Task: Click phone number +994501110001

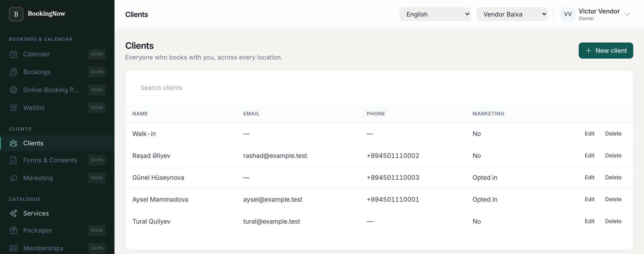Action: pos(393,200)
